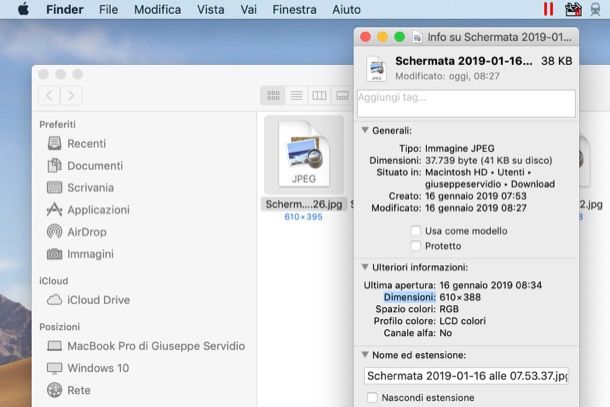Click the JPEG file icon in Info header
This screenshot has height=407, width=610.
pos(376,68)
